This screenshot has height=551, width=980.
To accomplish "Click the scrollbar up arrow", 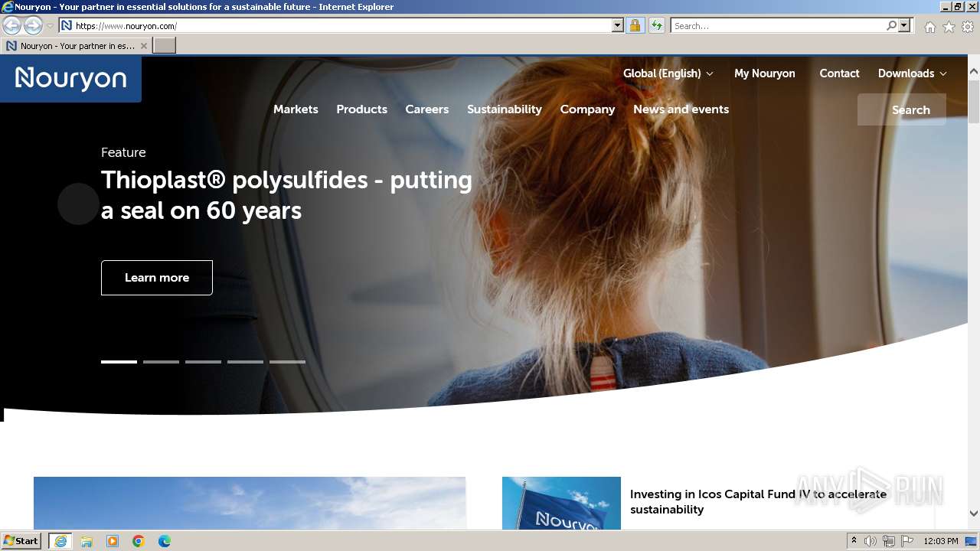I will point(974,72).
